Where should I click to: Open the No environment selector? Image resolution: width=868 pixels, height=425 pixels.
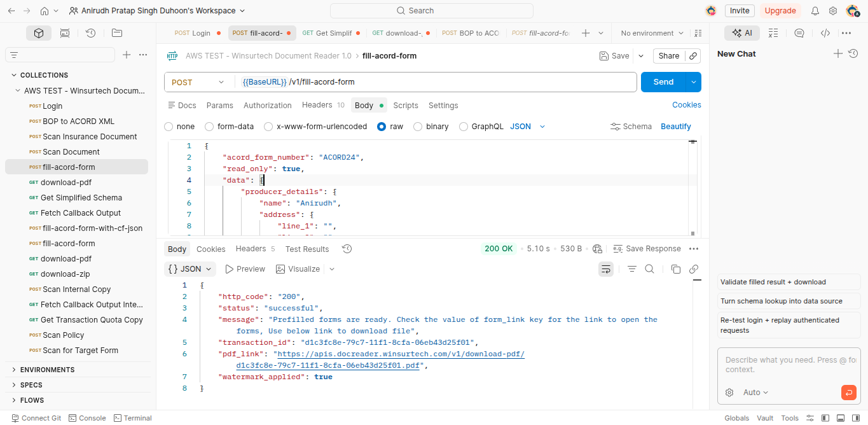tap(652, 33)
